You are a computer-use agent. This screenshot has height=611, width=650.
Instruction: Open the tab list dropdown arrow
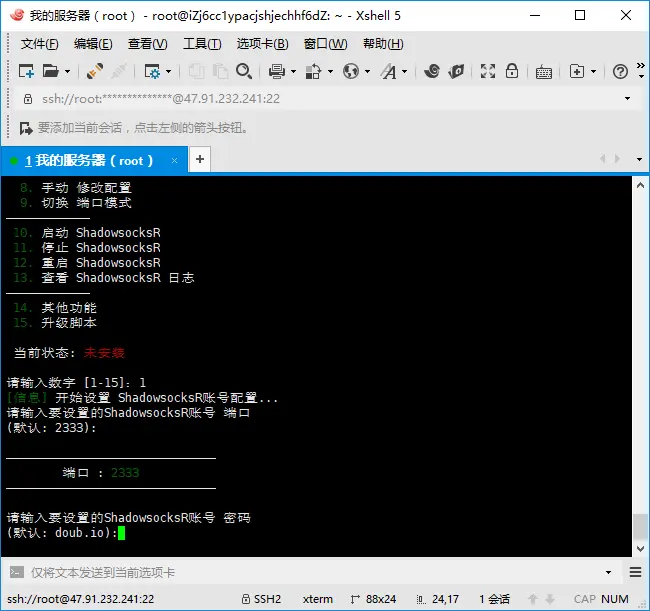point(639,160)
